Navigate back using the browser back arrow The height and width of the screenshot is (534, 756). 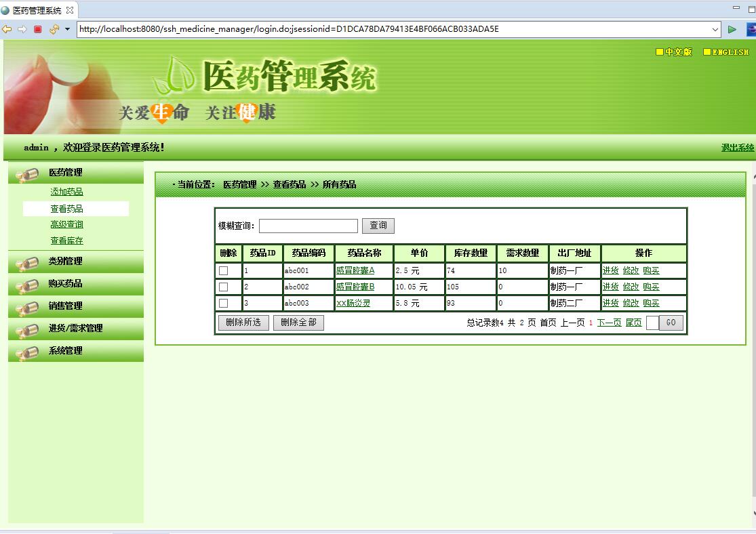click(7, 29)
